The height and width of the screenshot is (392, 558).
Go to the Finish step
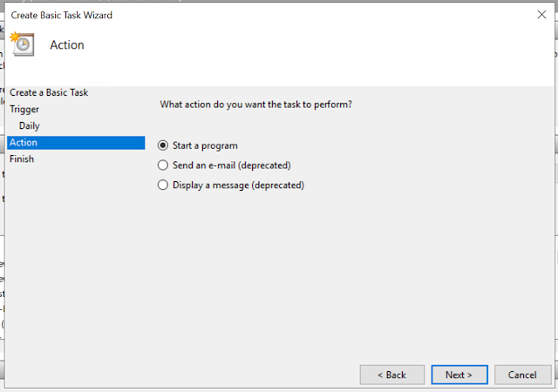[x=22, y=159]
